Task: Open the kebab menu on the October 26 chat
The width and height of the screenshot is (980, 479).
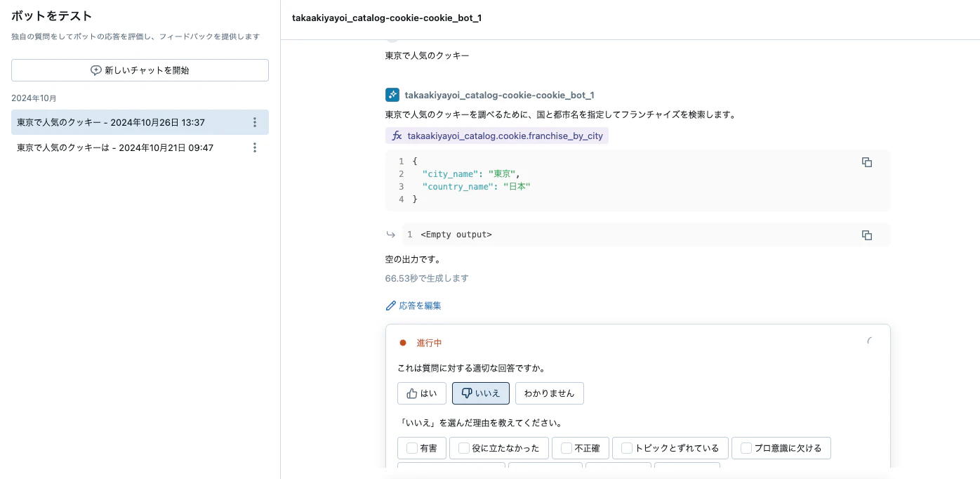Action: coord(255,122)
